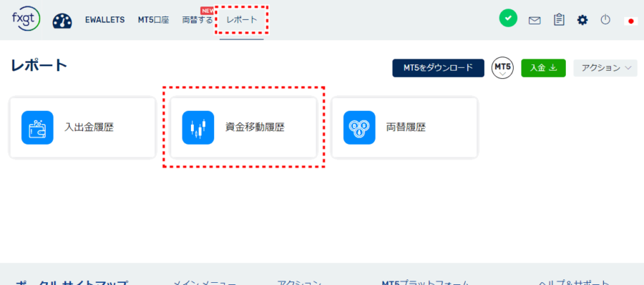Open the 入出金履歴 card label

tap(89, 127)
